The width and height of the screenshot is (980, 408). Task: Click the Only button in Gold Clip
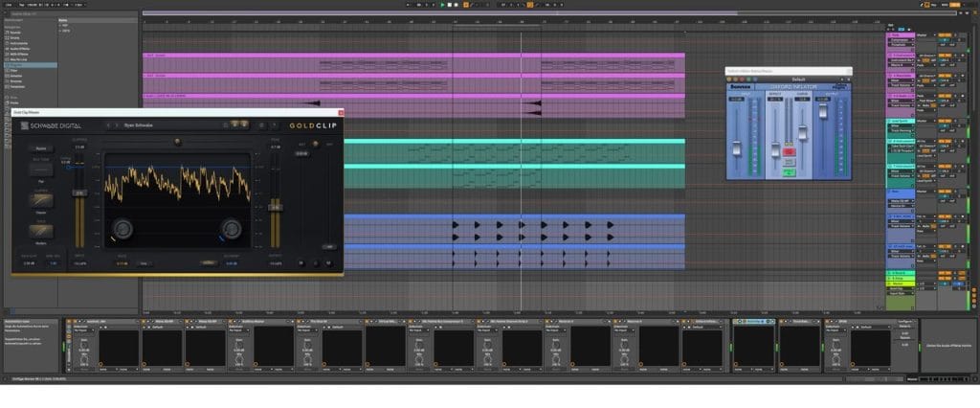(x=143, y=263)
